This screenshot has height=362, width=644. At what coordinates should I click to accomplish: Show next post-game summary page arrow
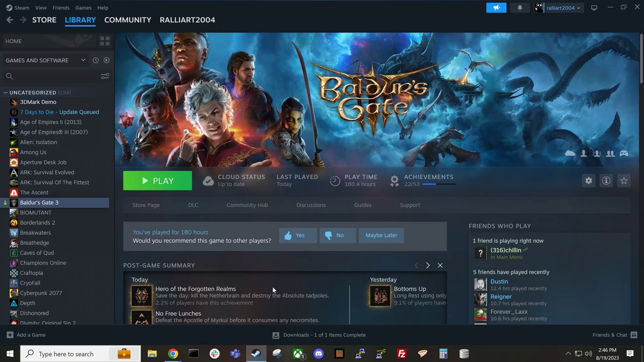coord(428,265)
